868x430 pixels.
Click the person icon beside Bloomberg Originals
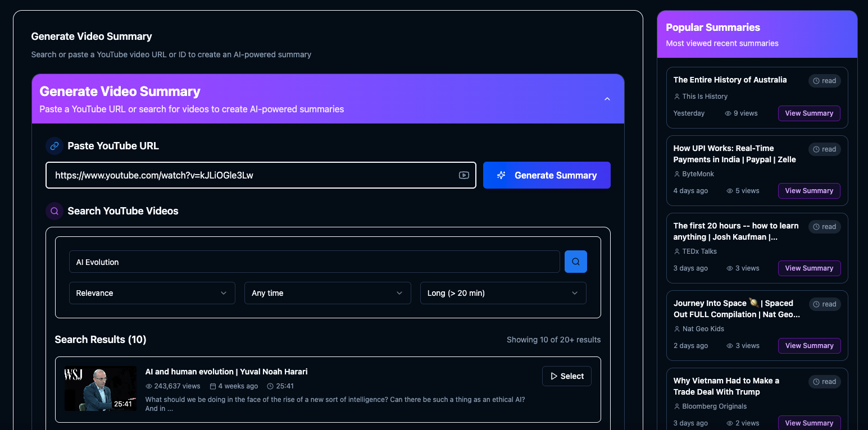click(x=677, y=406)
